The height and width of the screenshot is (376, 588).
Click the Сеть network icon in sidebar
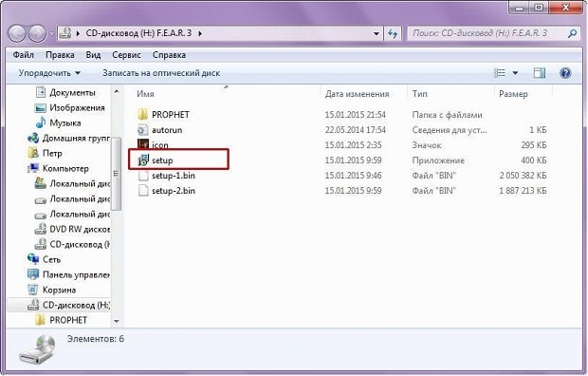point(33,259)
